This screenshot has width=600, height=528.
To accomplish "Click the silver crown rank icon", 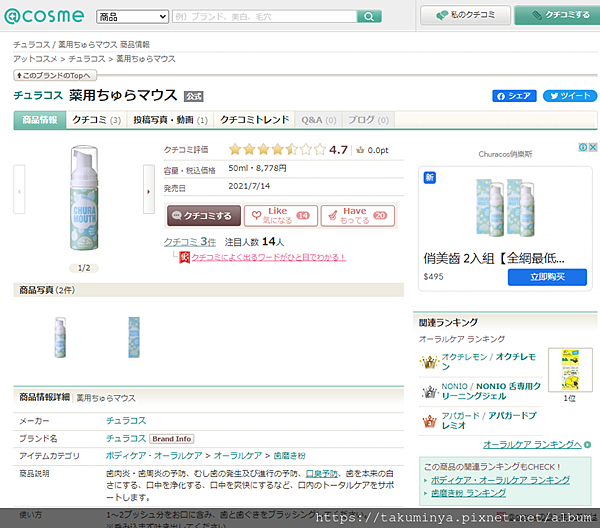I will (x=429, y=391).
